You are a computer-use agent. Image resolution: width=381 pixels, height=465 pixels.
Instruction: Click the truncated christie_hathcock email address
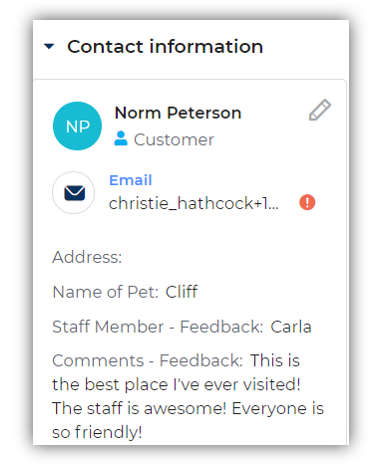tap(194, 203)
